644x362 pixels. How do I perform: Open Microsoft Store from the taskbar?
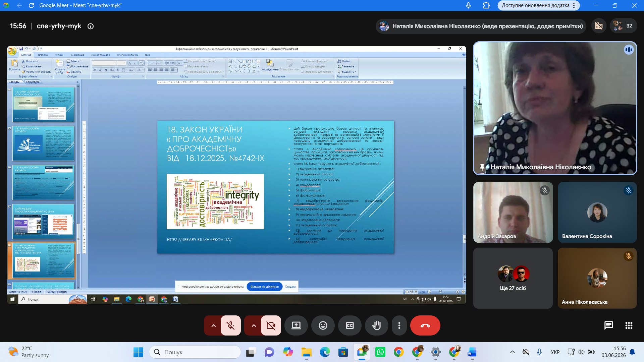click(343, 352)
